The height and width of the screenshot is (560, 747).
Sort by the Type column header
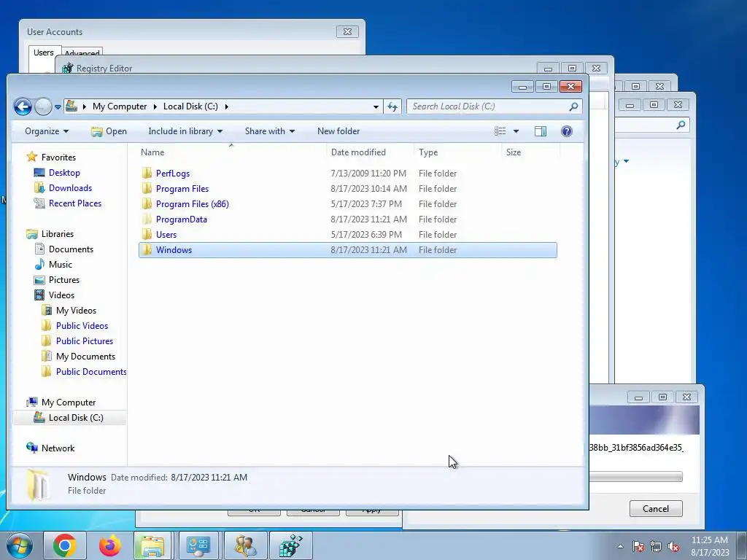(x=457, y=152)
